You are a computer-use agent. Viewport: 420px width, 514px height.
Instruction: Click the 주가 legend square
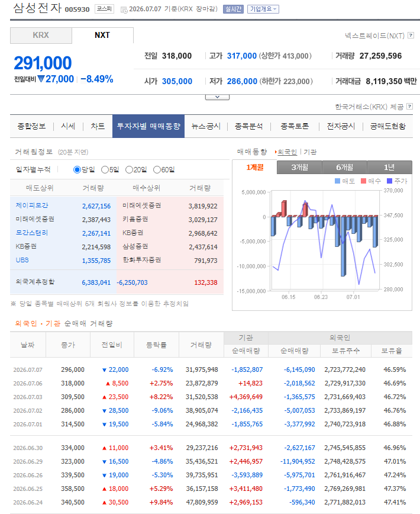[x=389, y=181]
